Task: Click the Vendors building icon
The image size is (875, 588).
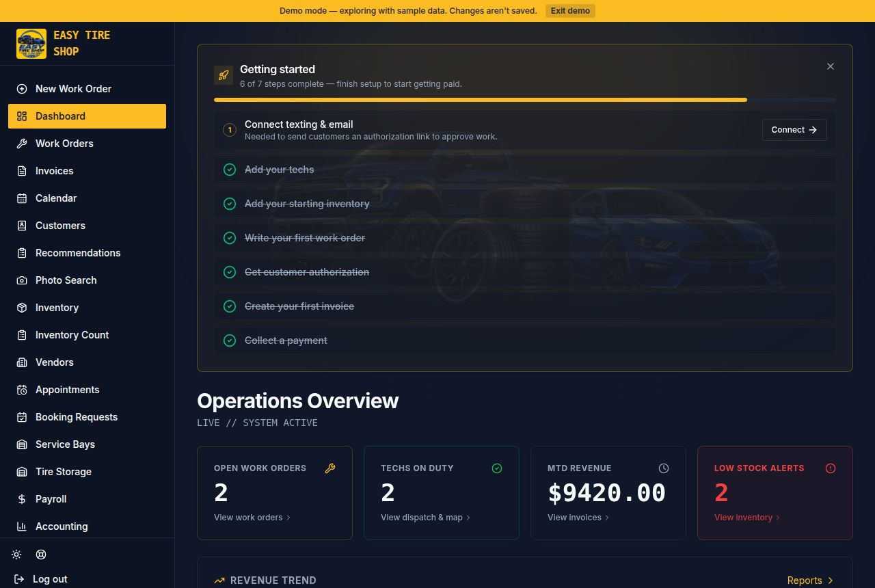Action: tap(22, 362)
